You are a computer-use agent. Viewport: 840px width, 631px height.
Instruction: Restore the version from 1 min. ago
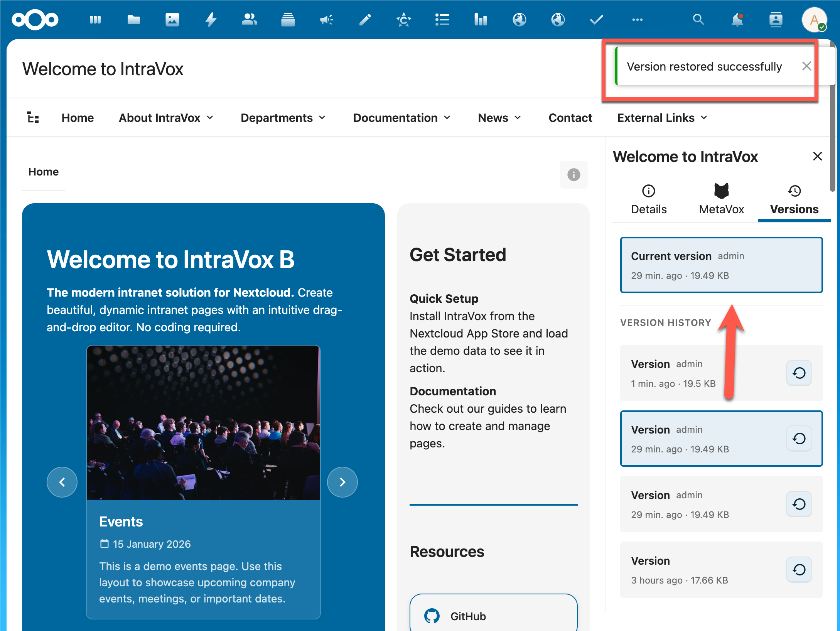(799, 373)
